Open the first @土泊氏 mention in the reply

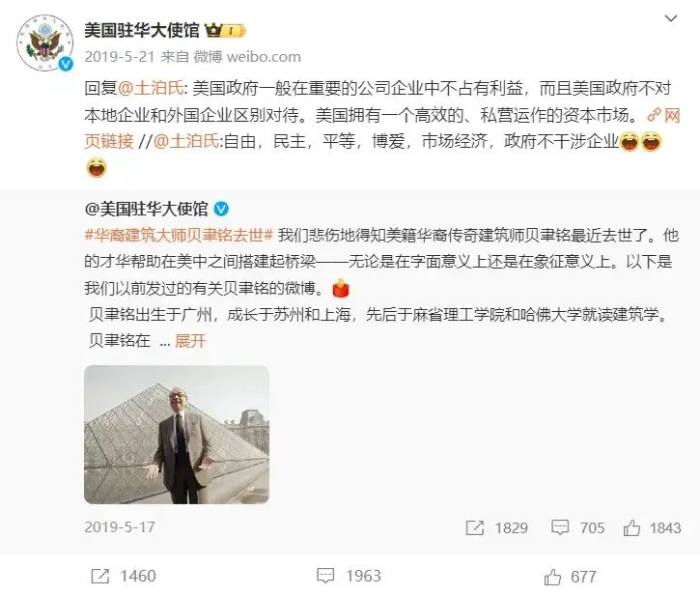pos(151,89)
